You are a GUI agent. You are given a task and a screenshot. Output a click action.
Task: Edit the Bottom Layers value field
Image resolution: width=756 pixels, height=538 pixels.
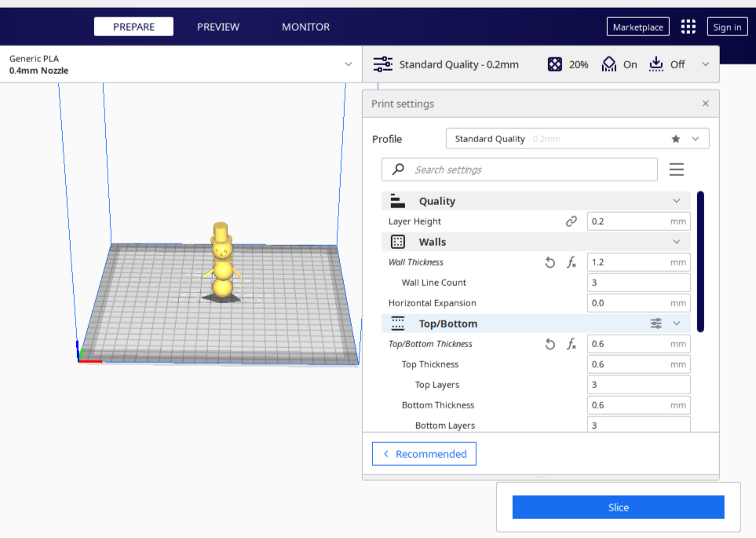(638, 425)
